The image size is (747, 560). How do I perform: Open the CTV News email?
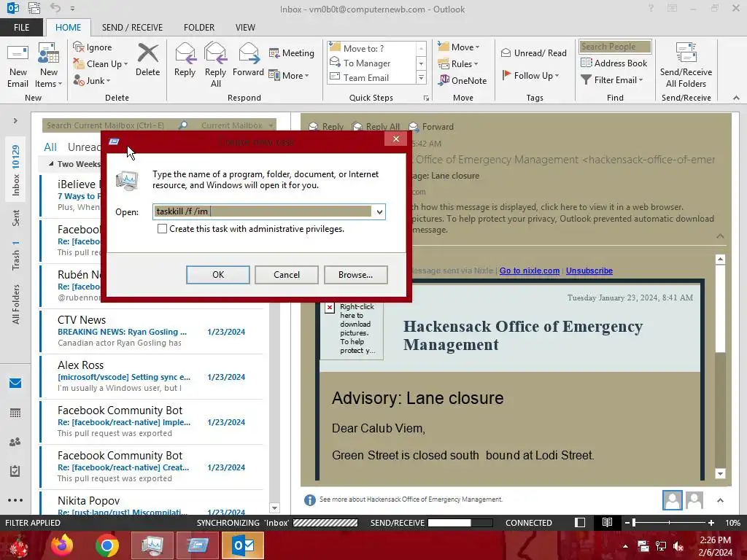pyautogui.click(x=152, y=331)
